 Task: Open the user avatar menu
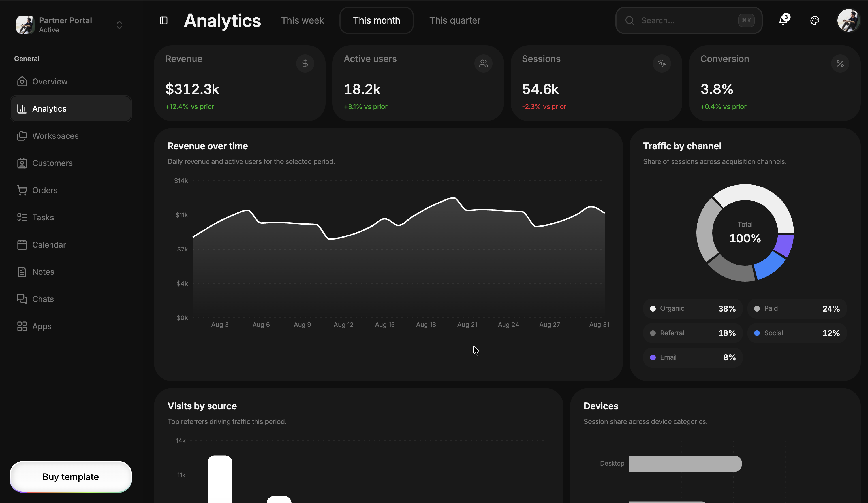(x=848, y=21)
